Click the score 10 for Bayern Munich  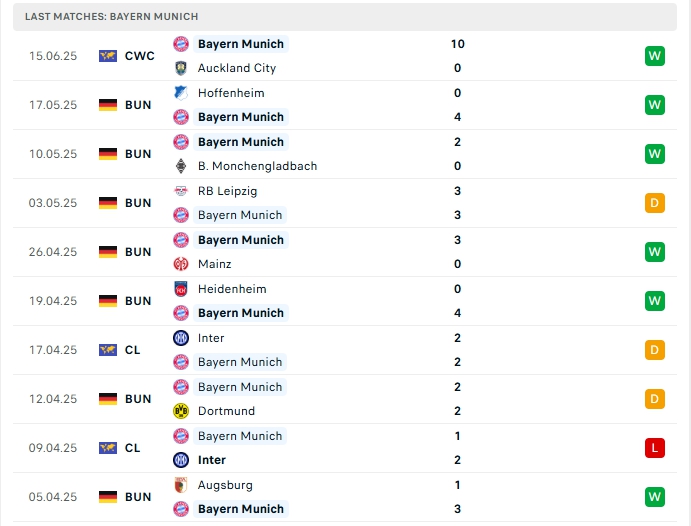pos(458,44)
